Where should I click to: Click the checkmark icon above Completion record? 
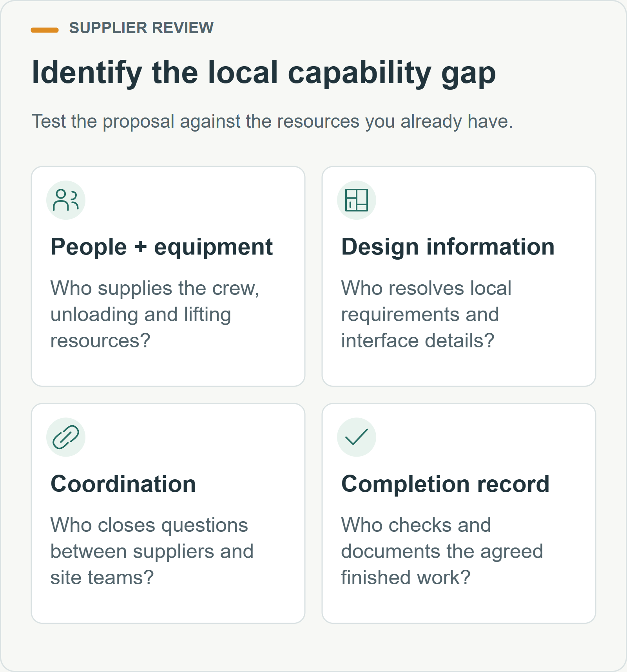[x=357, y=437]
